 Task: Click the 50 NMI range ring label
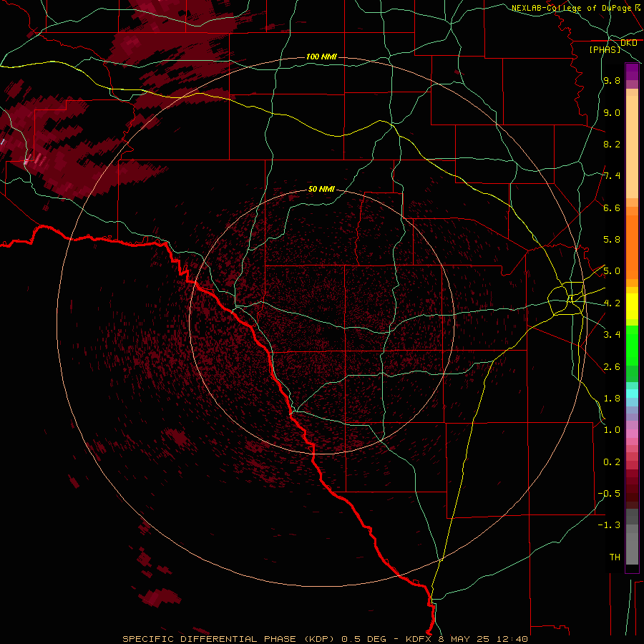(x=321, y=189)
